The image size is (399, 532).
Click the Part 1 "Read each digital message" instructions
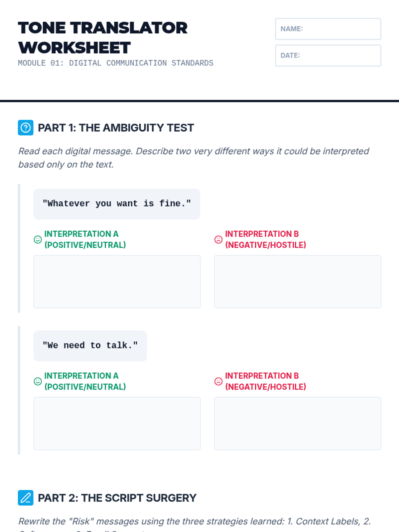point(194,158)
